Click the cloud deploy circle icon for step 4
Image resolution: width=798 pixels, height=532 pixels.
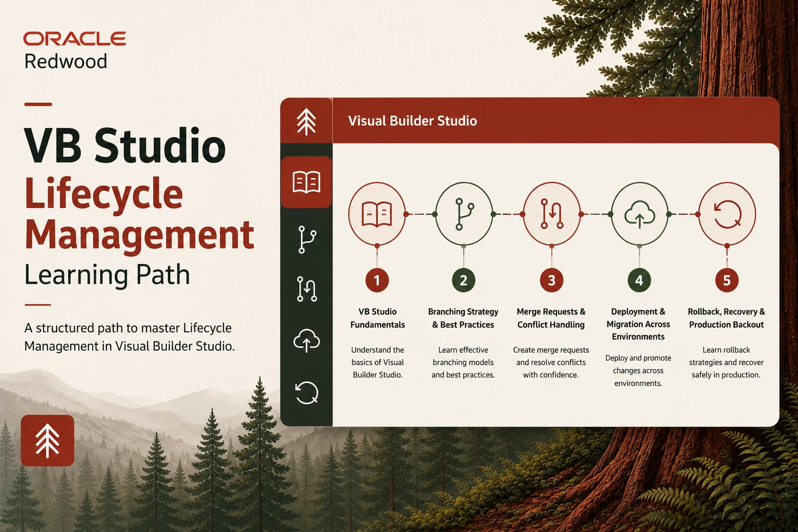(x=639, y=214)
